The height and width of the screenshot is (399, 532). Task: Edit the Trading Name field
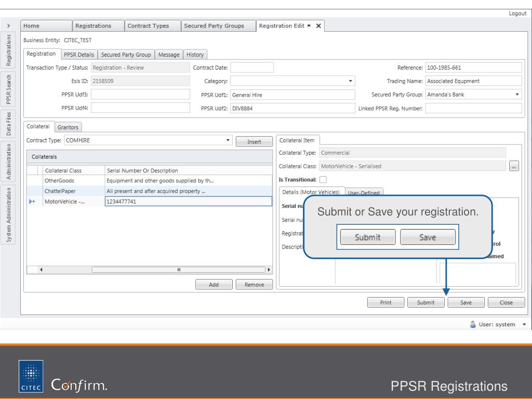click(474, 81)
